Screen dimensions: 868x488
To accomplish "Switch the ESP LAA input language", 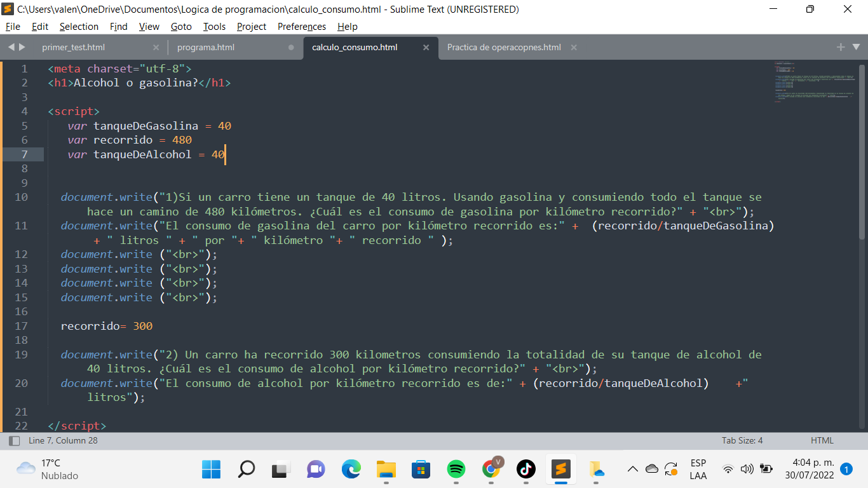I will click(x=698, y=470).
